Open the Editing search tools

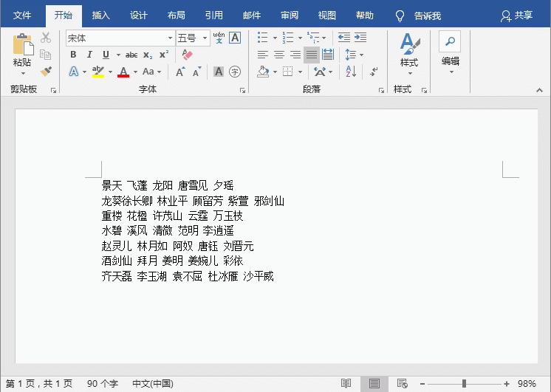click(x=450, y=50)
